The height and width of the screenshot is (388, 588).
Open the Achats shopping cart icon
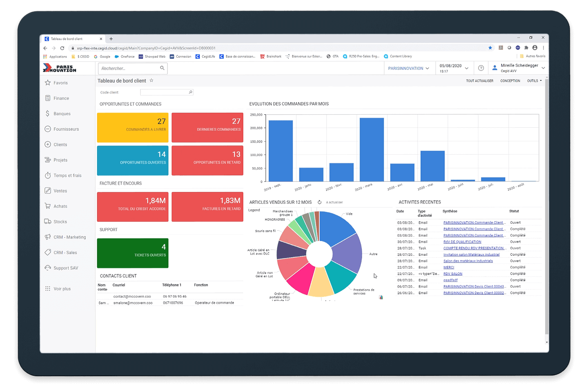tap(48, 206)
